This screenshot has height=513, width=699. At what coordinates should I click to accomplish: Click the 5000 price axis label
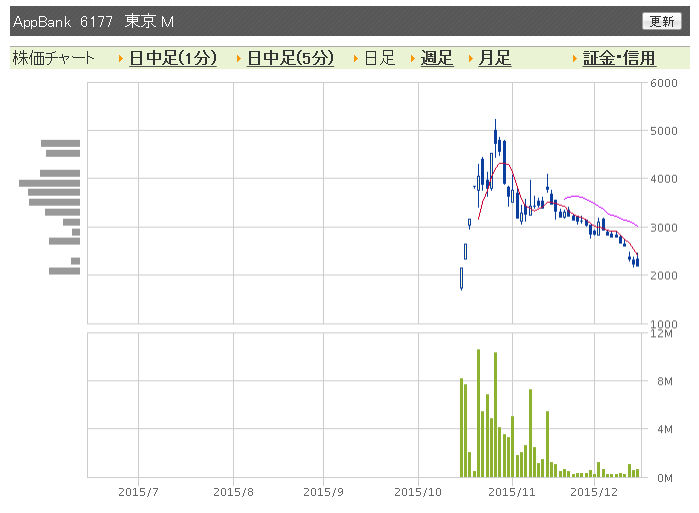[x=663, y=131]
